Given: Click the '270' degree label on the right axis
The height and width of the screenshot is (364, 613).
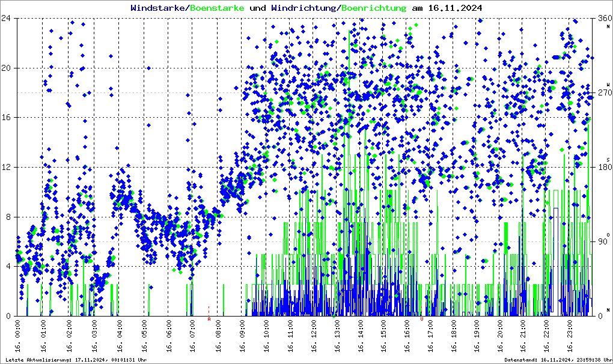Looking at the screenshot, I should coord(603,93).
